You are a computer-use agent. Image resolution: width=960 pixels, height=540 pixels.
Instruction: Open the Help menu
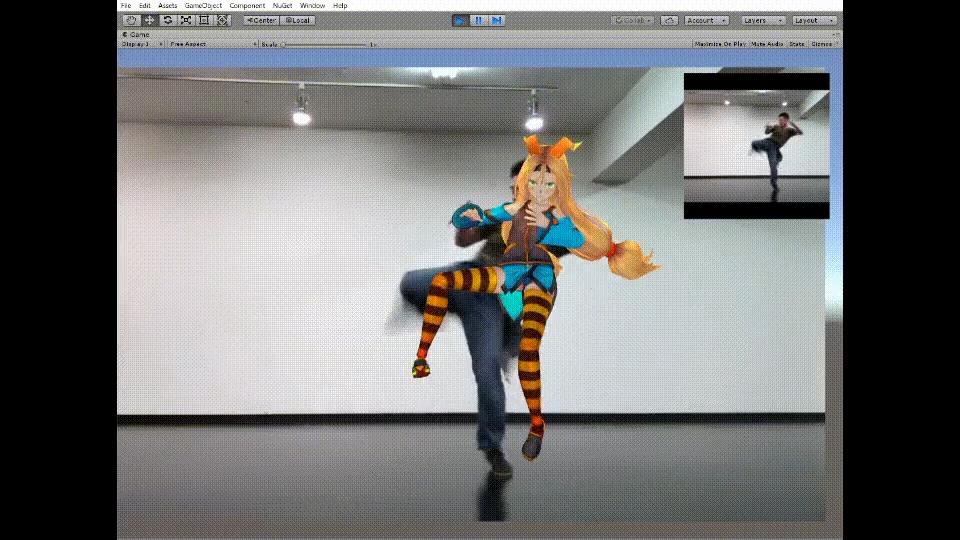pyautogui.click(x=340, y=6)
